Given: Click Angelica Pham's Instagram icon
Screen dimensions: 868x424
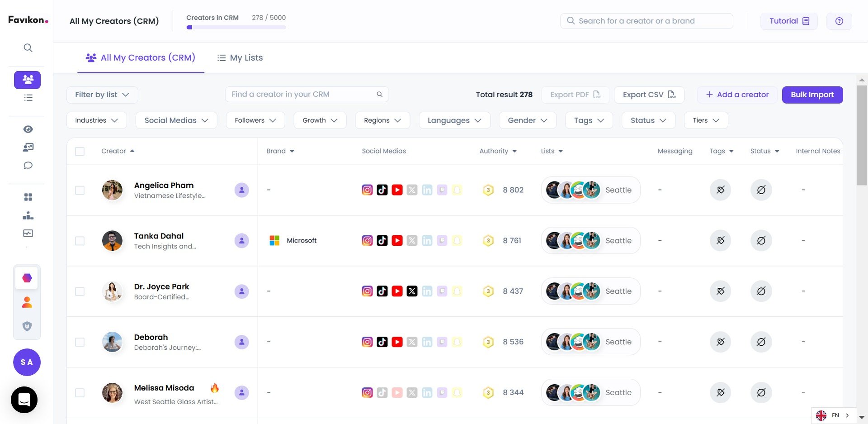Looking at the screenshot, I should (367, 190).
